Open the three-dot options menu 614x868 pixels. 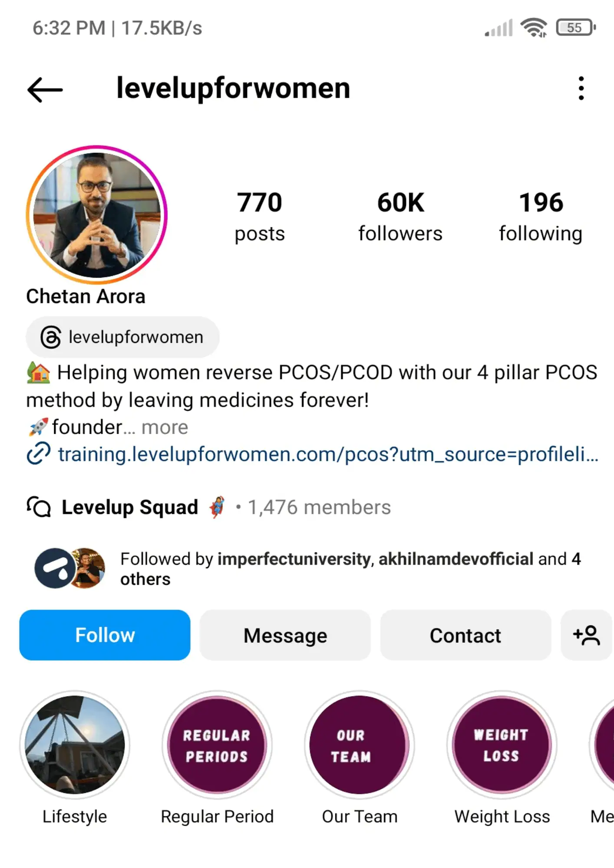coord(581,89)
